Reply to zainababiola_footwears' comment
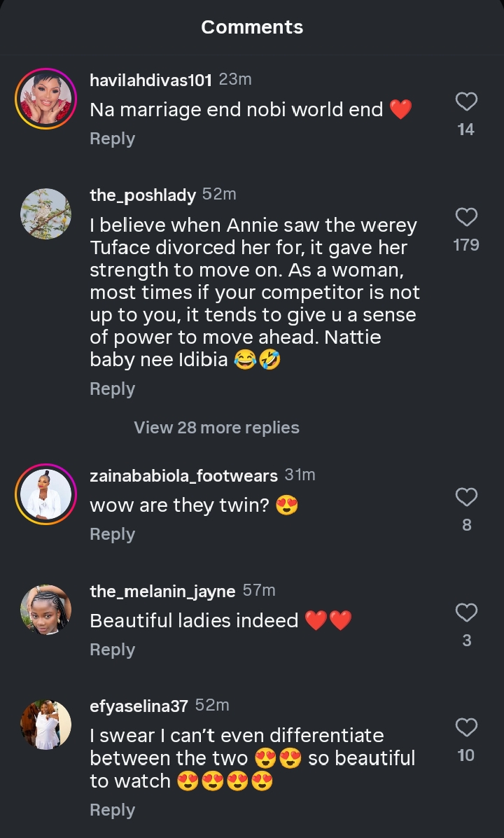 click(112, 534)
